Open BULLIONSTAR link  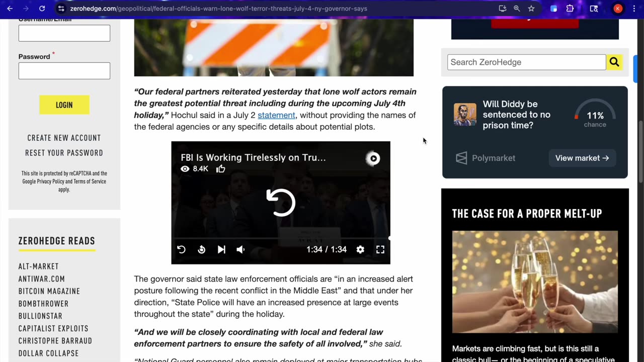point(40,316)
